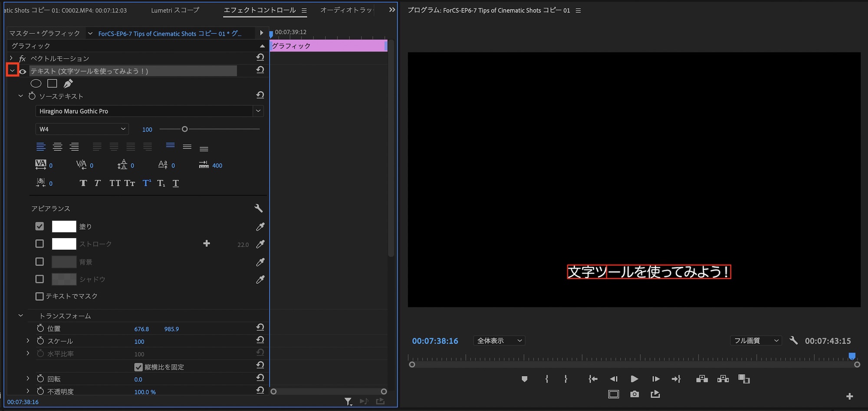Hide text layer with eye icon
The height and width of the screenshot is (411, 868).
23,71
